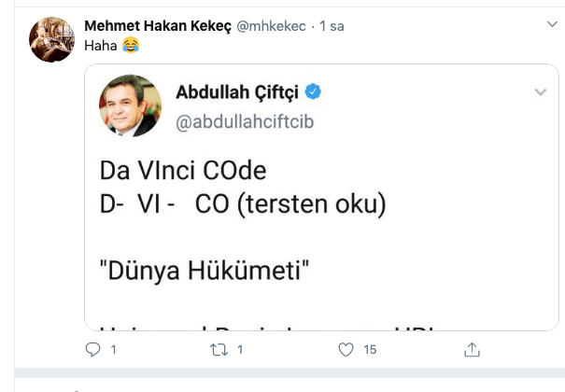
Task: Click the @mhkekec handle
Action: (271, 26)
